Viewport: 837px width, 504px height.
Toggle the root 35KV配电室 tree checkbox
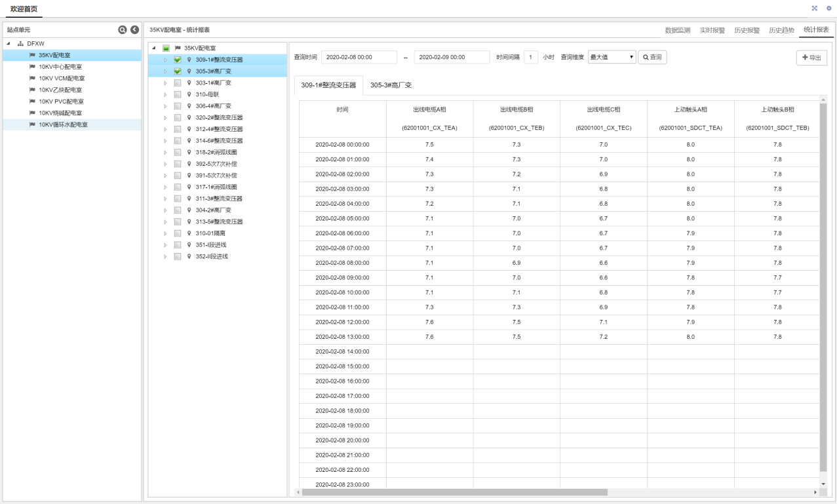[166, 48]
